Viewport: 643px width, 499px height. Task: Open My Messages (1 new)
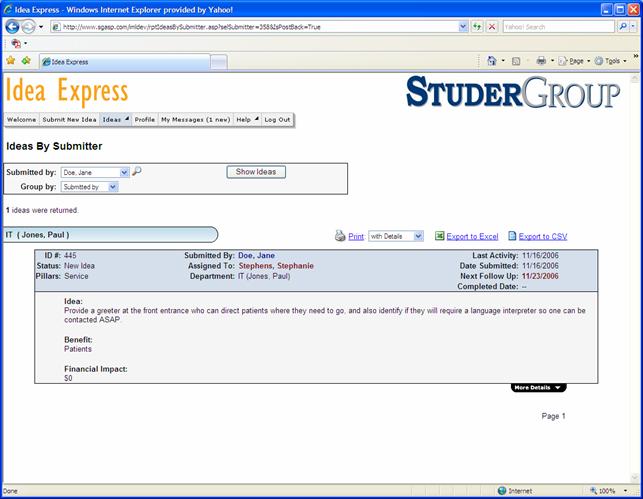tap(196, 120)
